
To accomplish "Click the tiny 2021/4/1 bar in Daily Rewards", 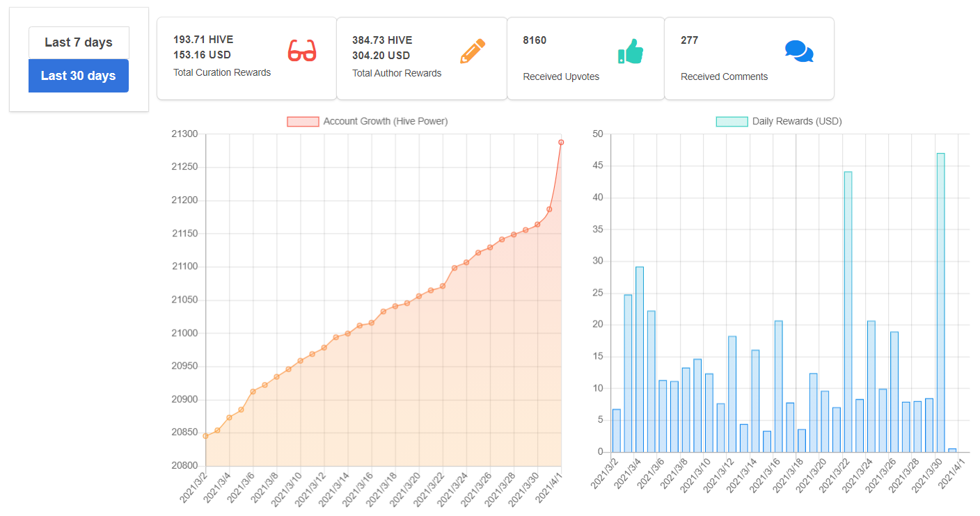I will coord(952,450).
